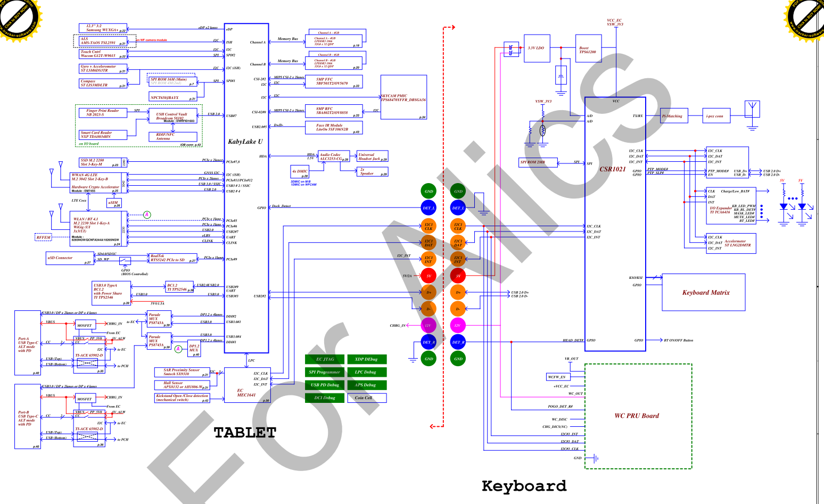The width and height of the screenshot is (824, 504).
Task: Click the Port-A USB Type-C block
Action: click(28, 343)
